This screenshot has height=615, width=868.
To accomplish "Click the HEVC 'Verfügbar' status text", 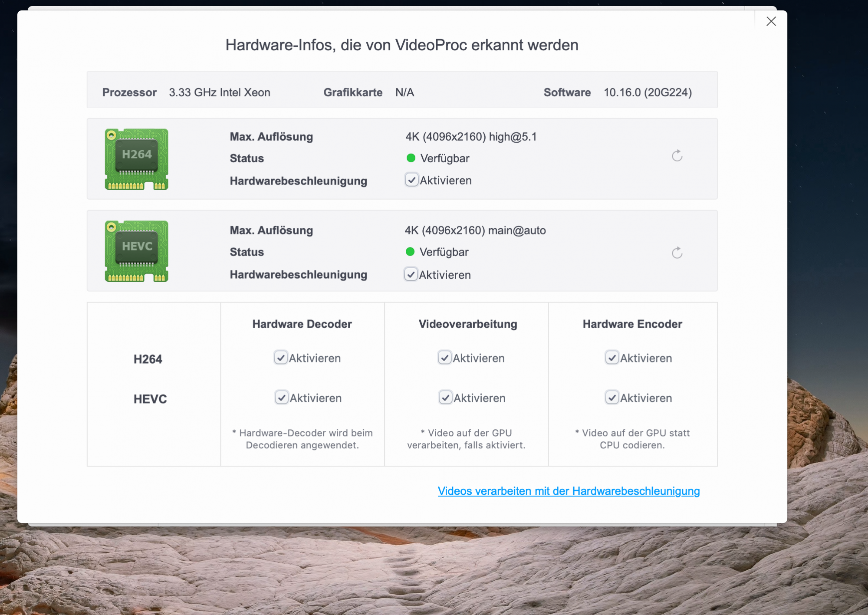I will click(444, 252).
